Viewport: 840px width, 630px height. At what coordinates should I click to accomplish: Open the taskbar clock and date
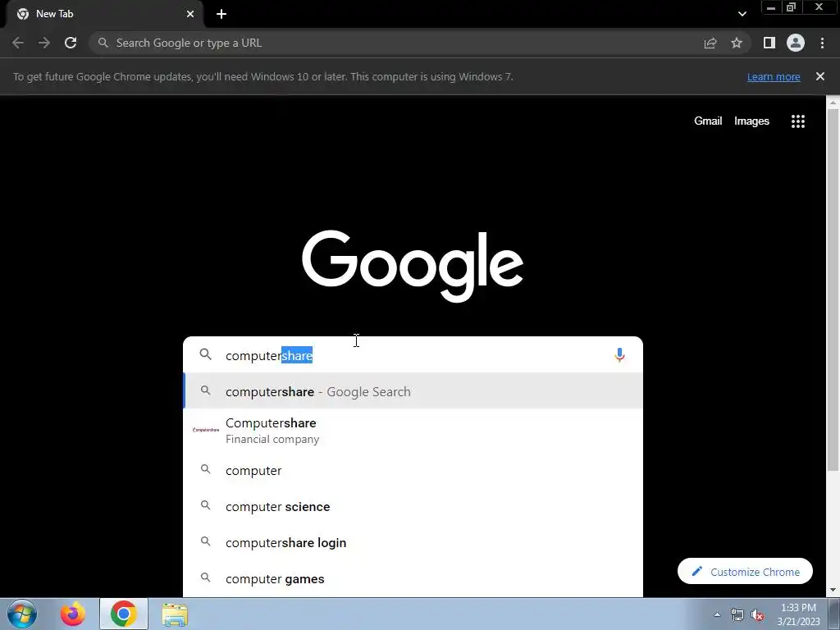(x=798, y=614)
